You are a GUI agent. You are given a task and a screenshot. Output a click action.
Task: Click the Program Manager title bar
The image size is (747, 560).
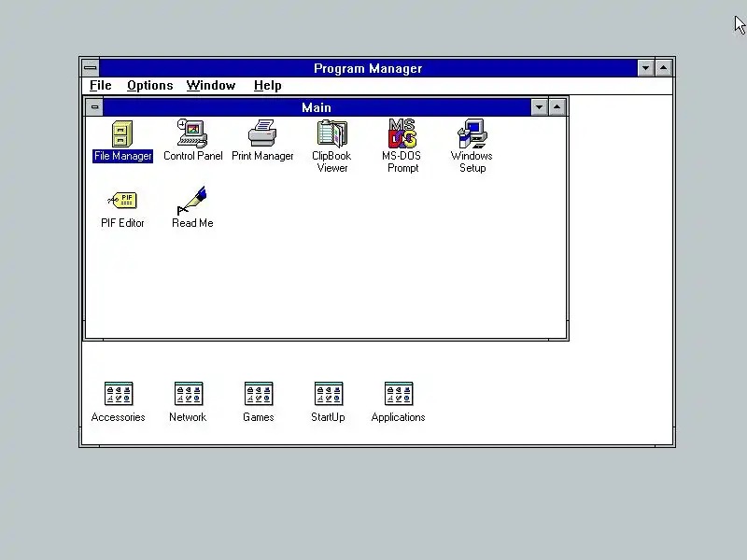pos(368,68)
